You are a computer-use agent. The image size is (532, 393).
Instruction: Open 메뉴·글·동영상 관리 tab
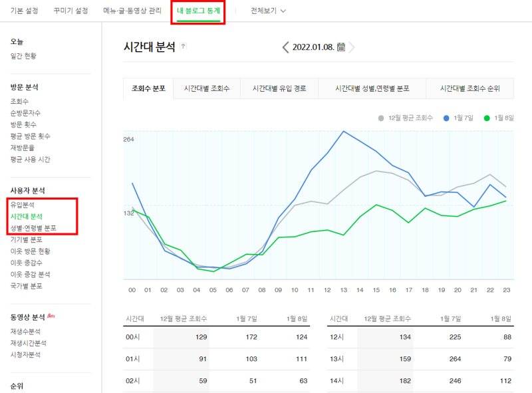pyautogui.click(x=132, y=11)
